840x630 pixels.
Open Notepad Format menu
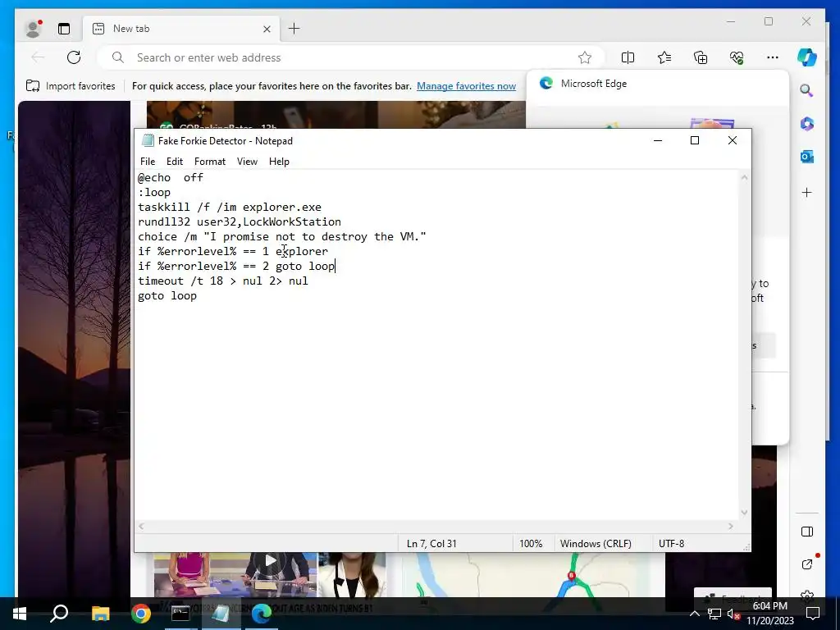(210, 162)
